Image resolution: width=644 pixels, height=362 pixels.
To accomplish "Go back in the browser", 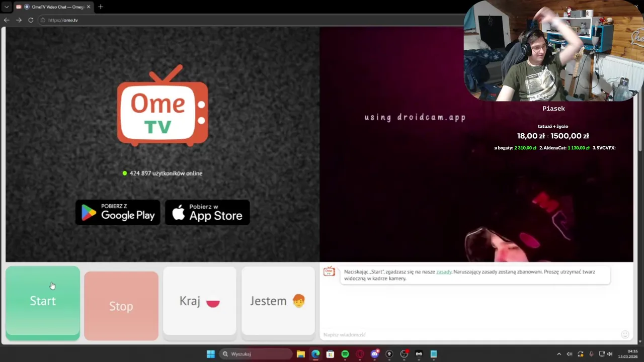I will (7, 20).
